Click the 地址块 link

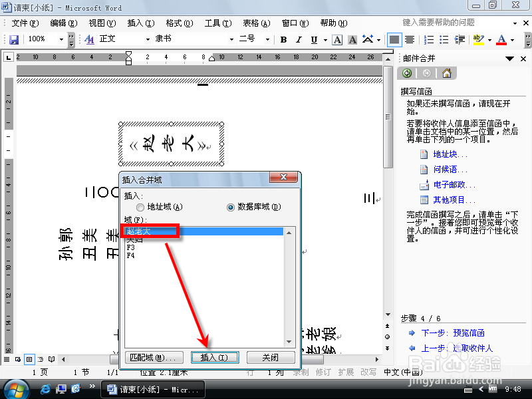pos(450,154)
